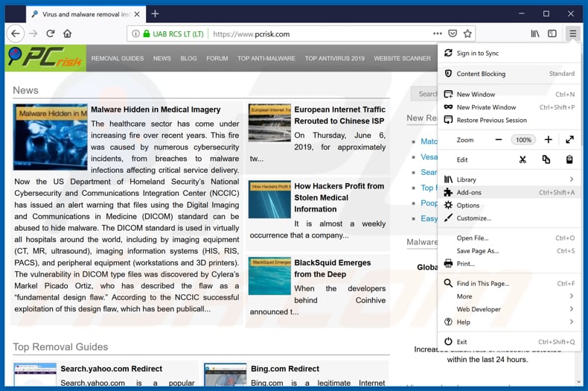The height and width of the screenshot is (391, 588).
Task: Zoom in with the plus button
Action: tap(549, 139)
